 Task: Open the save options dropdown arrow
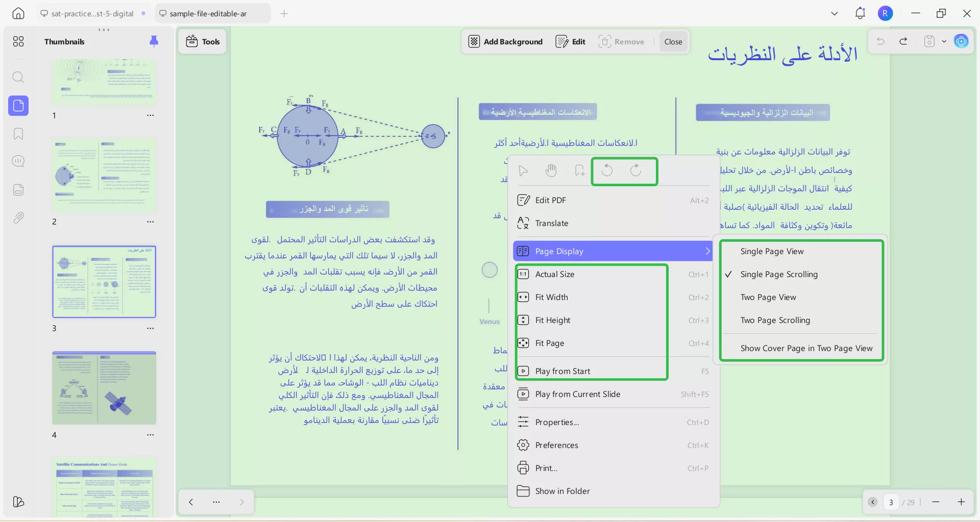pyautogui.click(x=945, y=41)
